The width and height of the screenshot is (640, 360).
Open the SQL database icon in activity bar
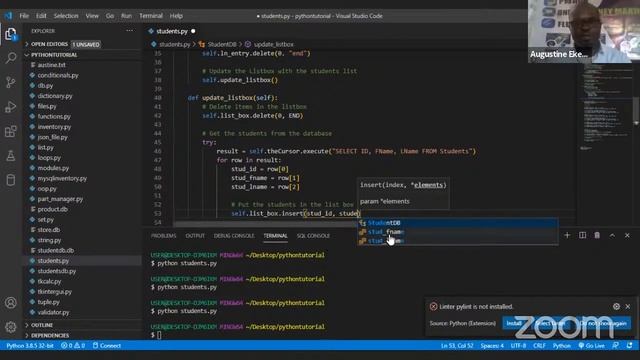pyautogui.click(x=11, y=180)
